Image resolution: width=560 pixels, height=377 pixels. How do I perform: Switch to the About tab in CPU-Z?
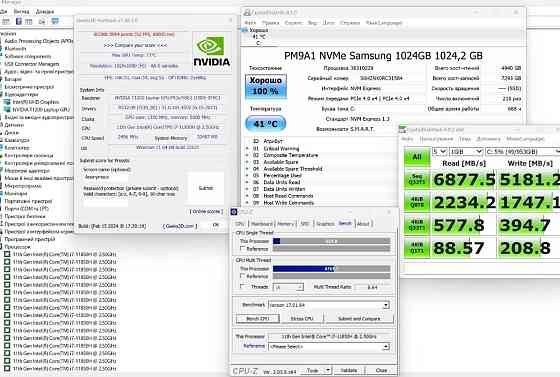363,224
